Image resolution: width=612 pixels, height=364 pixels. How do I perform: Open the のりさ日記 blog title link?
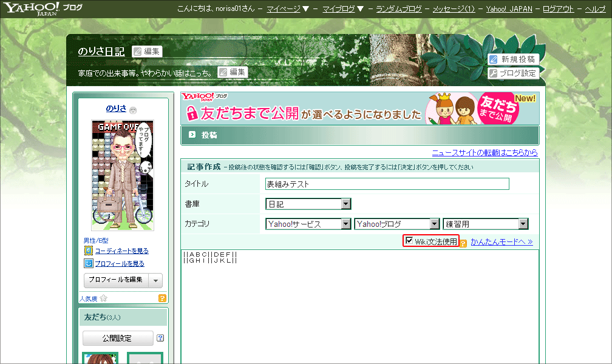(x=101, y=52)
